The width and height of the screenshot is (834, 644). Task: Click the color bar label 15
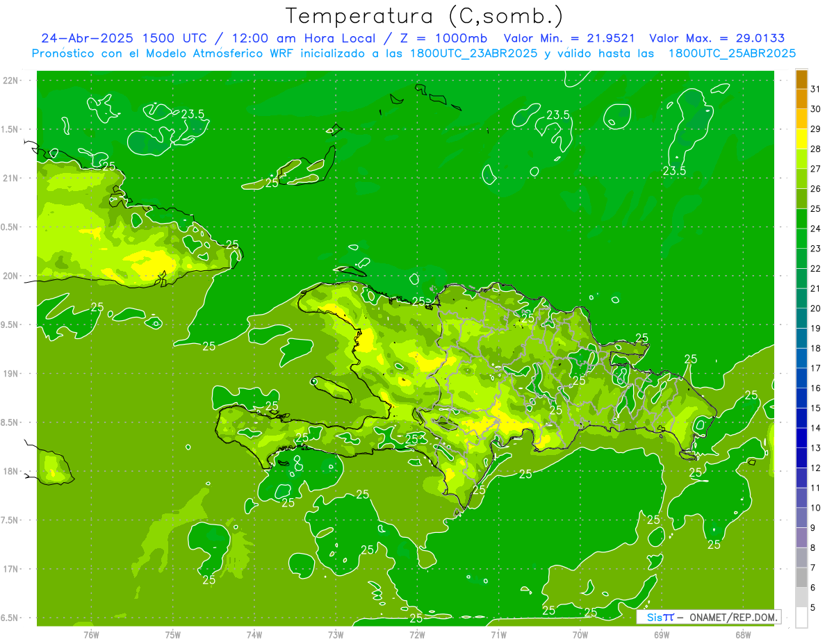(816, 408)
